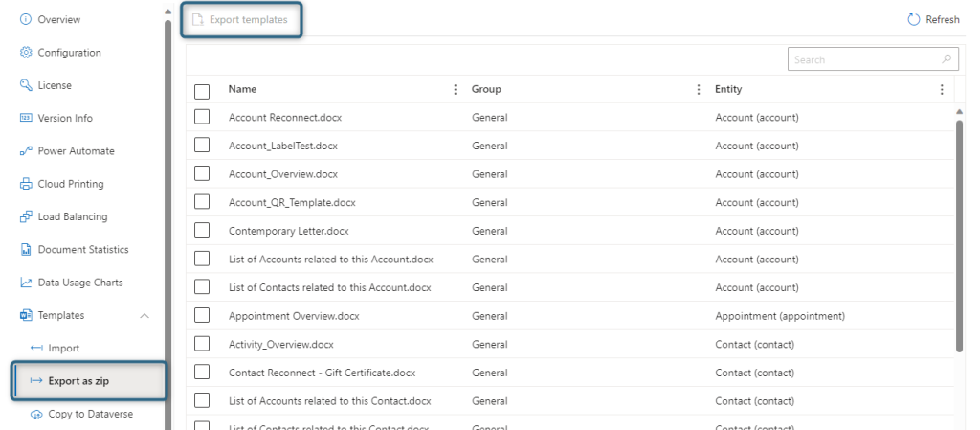Check Contact Reconnect - Gift Certificate.docx box
980x430 pixels.
(x=202, y=373)
